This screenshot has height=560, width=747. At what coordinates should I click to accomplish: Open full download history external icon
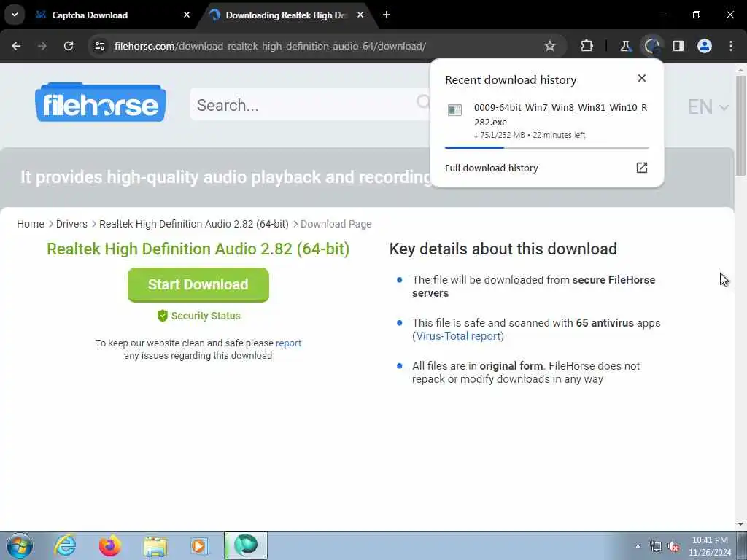[x=642, y=168]
